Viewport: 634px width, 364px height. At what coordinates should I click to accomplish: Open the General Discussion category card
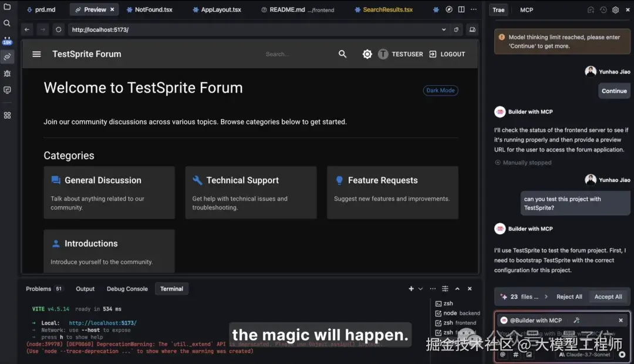109,193
